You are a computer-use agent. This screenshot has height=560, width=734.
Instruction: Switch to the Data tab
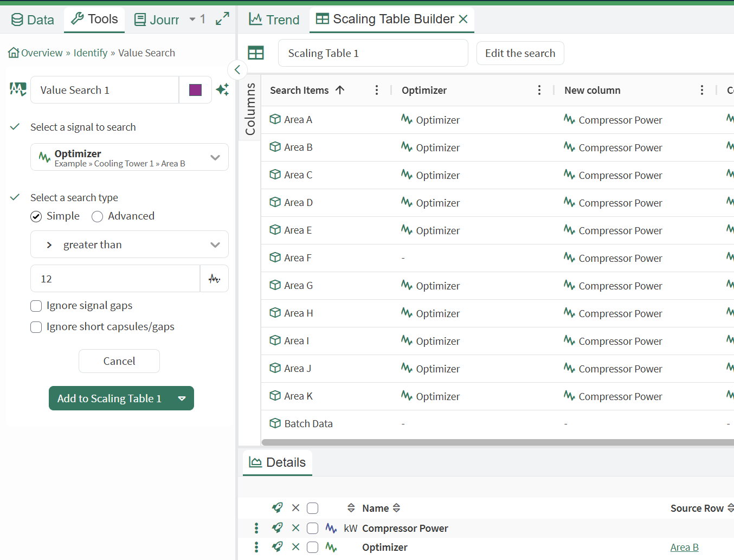pos(33,20)
